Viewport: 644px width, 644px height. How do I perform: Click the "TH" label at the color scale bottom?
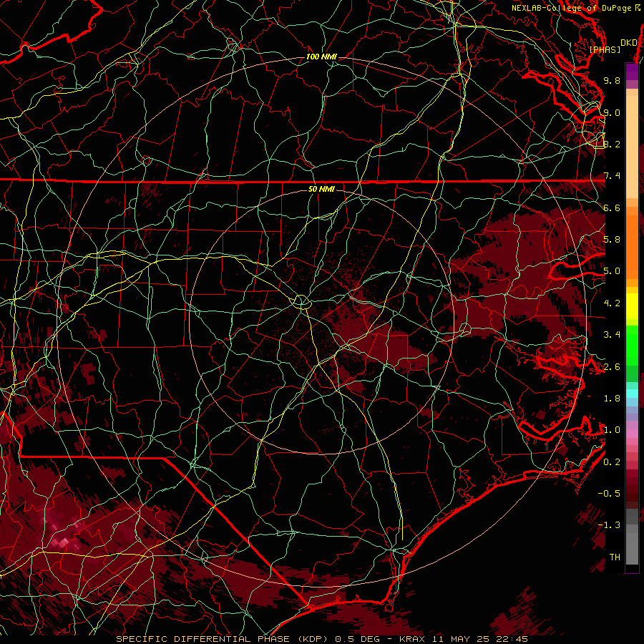615,557
